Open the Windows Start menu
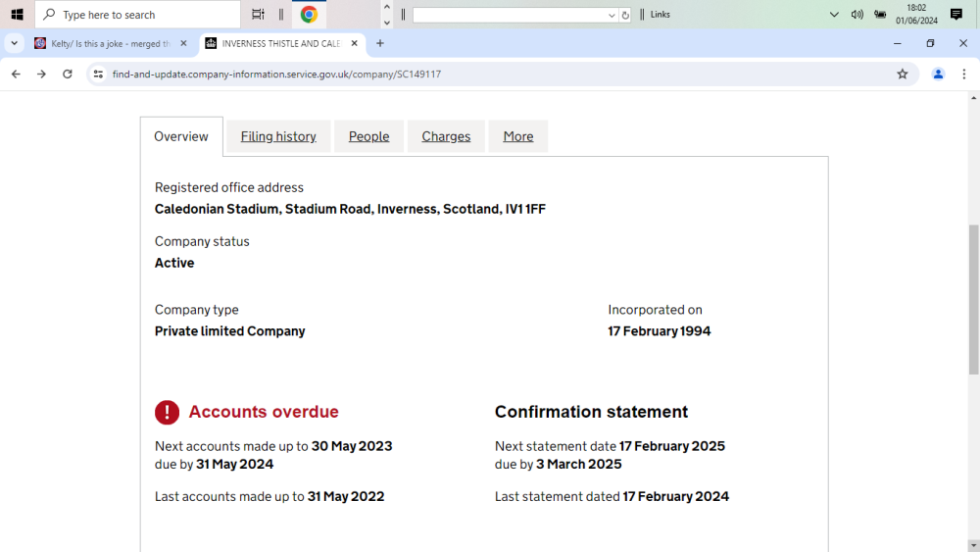 (17, 14)
